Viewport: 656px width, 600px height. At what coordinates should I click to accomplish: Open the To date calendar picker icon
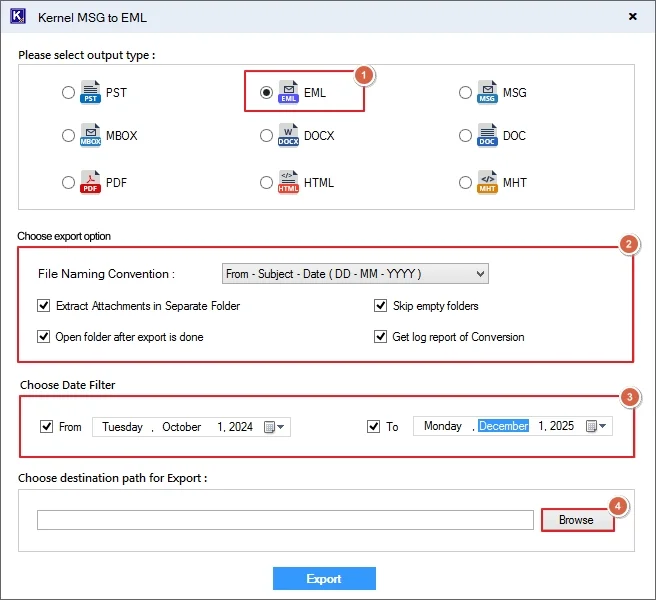[591, 426]
